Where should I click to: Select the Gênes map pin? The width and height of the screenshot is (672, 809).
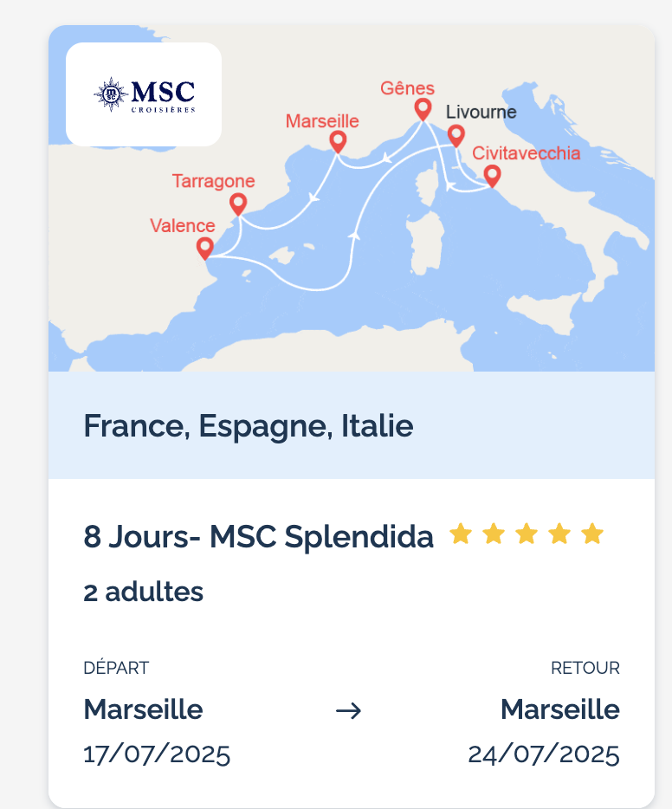tap(423, 109)
